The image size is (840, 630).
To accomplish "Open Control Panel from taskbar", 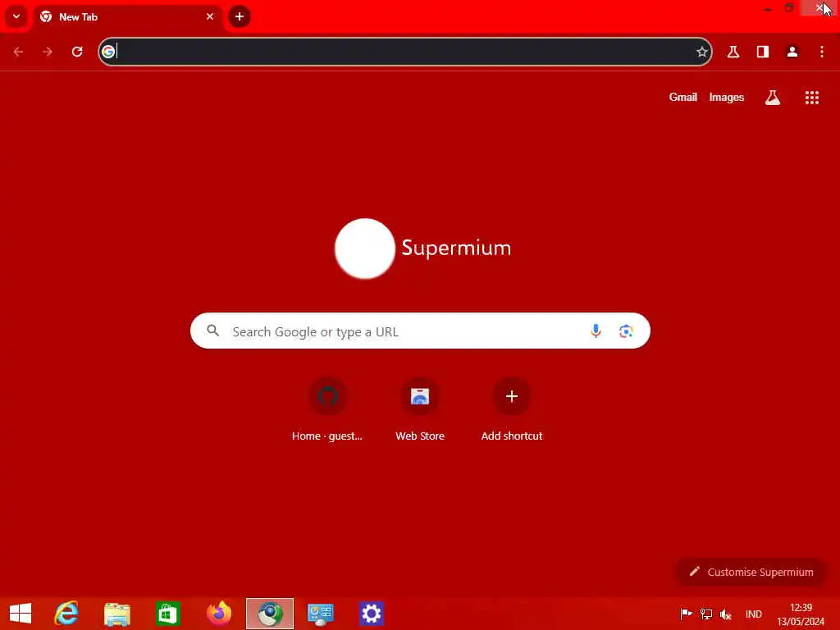I will tap(321, 614).
